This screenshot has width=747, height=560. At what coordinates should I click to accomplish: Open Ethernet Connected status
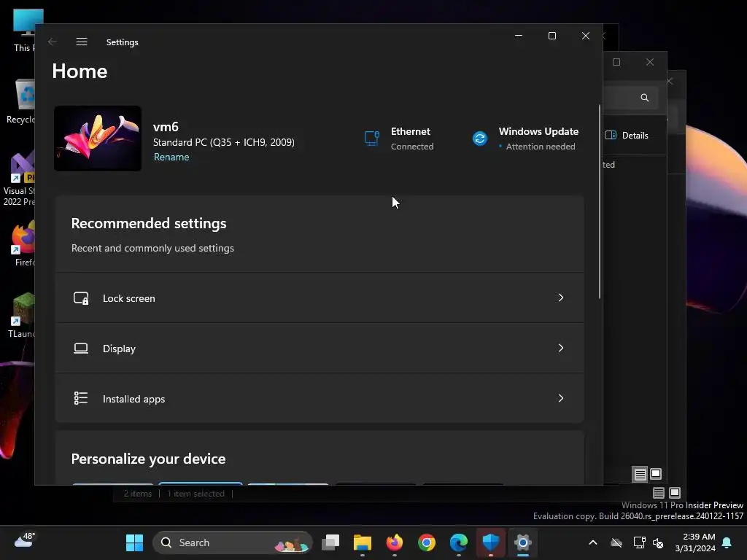(x=399, y=139)
